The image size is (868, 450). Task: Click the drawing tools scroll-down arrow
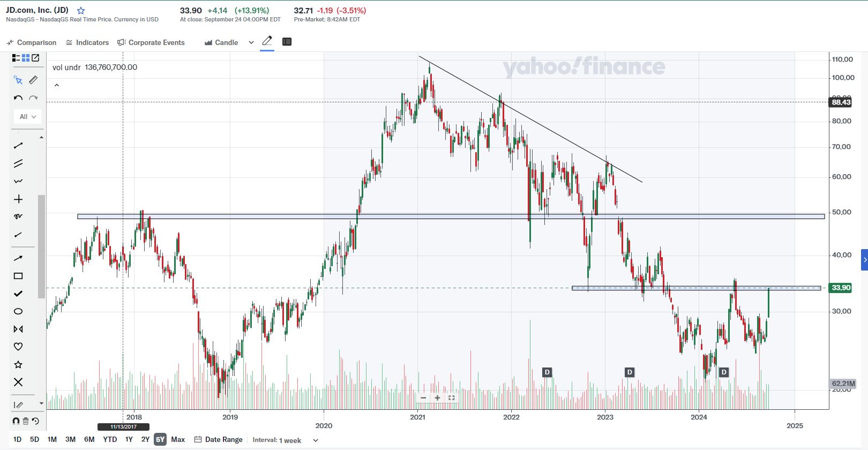tap(41, 403)
